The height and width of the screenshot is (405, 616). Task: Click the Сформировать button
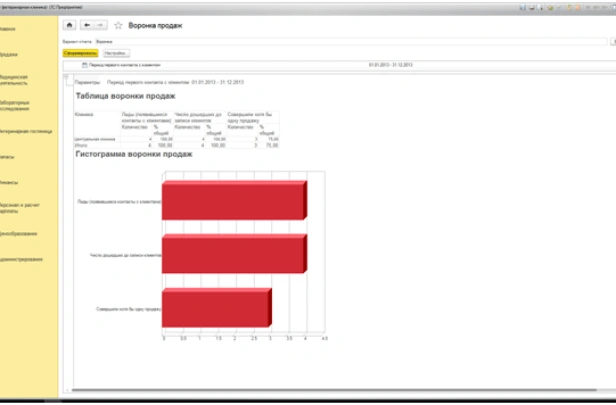tap(80, 52)
